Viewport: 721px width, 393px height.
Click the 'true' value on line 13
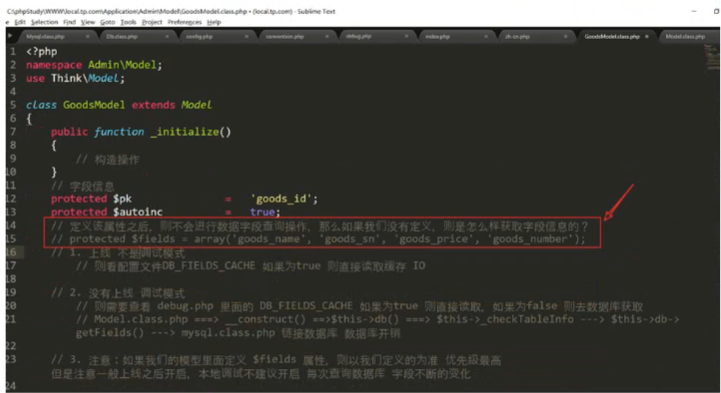(x=262, y=212)
